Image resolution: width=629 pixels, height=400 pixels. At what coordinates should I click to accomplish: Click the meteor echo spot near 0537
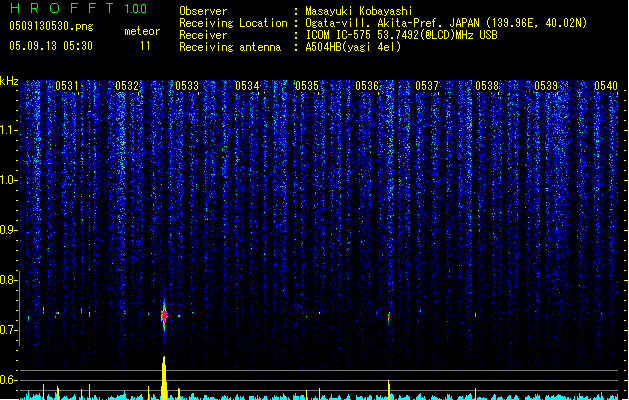389,317
